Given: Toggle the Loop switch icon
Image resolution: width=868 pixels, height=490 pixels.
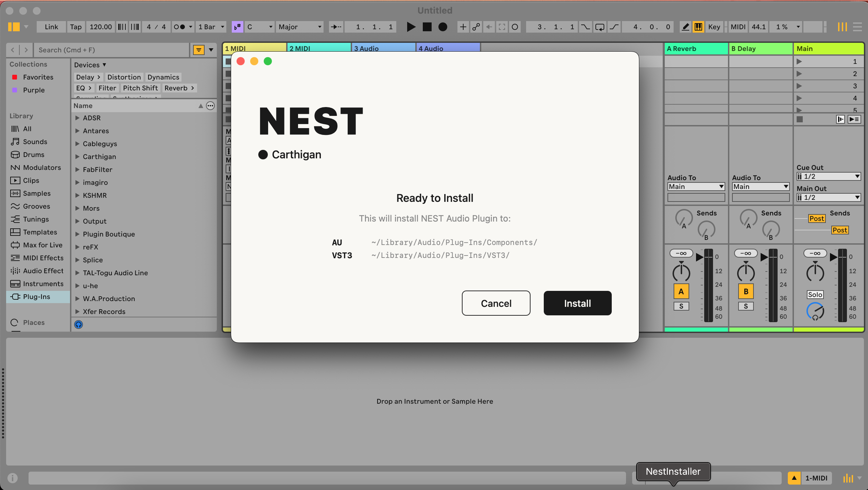Looking at the screenshot, I should pyautogui.click(x=600, y=27).
